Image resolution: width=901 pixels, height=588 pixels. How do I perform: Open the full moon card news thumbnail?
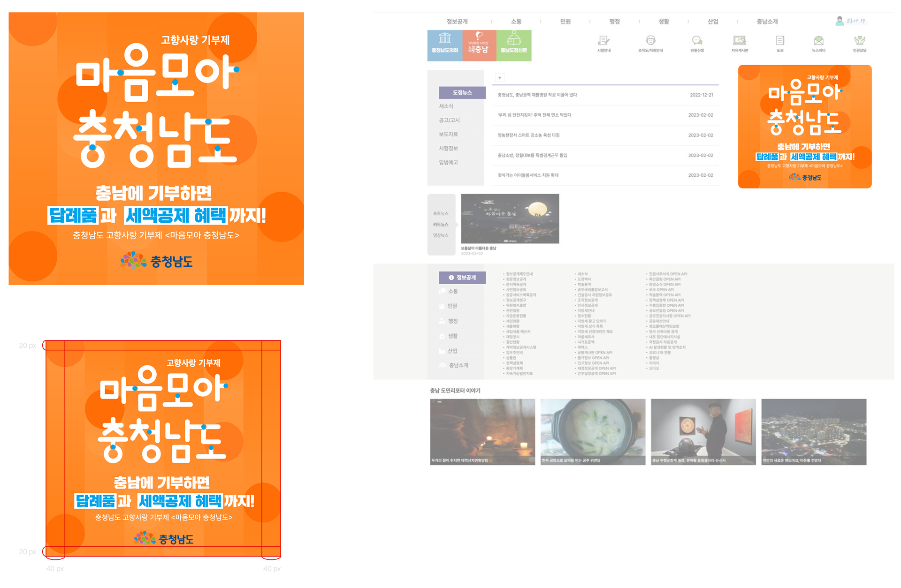pos(510,219)
